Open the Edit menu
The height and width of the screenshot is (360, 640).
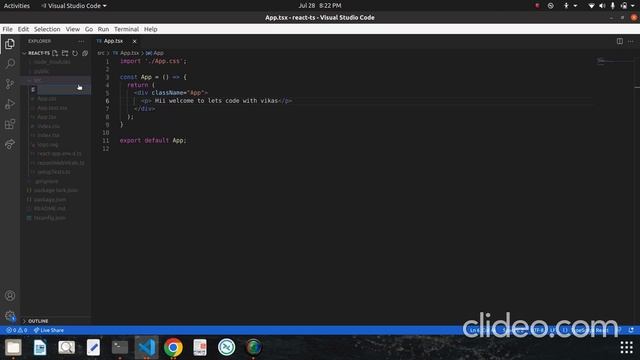click(23, 29)
